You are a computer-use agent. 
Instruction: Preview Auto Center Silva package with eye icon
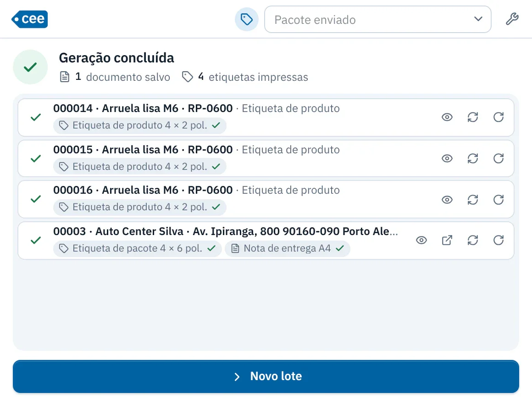pyautogui.click(x=421, y=241)
